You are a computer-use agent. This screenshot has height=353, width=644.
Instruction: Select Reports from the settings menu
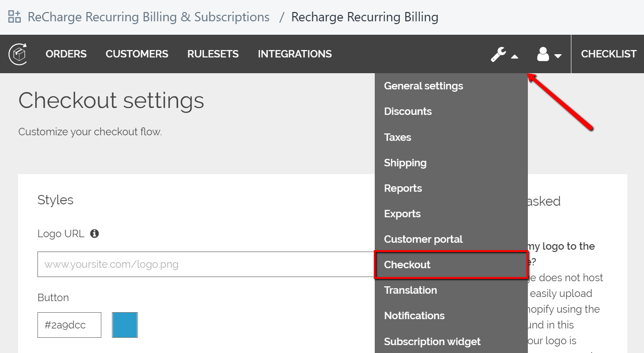[x=451, y=188]
